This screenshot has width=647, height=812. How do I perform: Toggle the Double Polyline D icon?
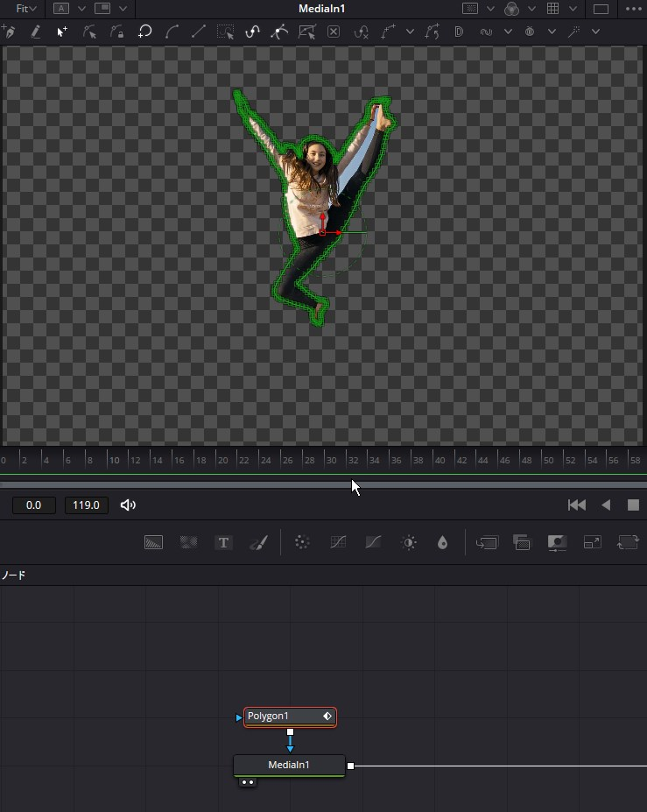click(x=459, y=32)
